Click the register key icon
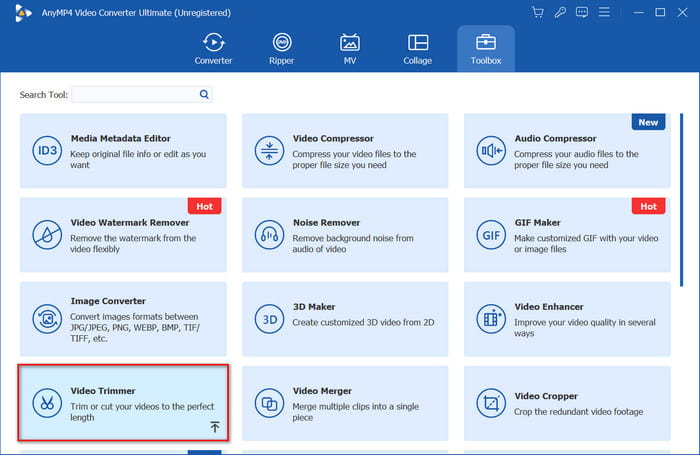This screenshot has width=700, height=455. [x=560, y=12]
